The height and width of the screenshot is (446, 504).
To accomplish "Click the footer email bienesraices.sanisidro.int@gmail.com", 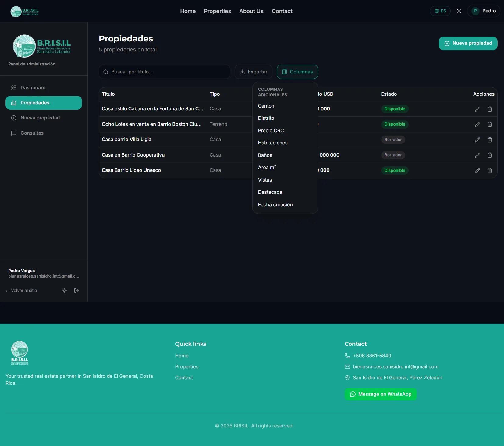I will pos(396,367).
